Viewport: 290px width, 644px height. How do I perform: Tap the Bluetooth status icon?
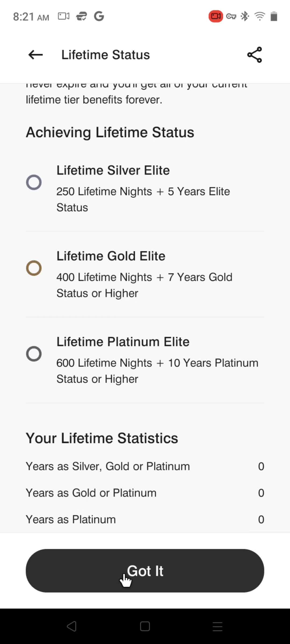point(245,16)
